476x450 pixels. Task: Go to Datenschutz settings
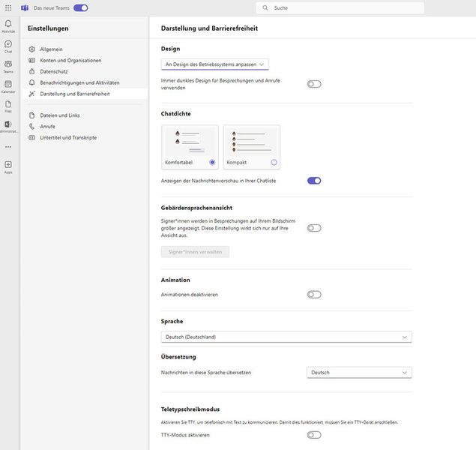(85, 71)
